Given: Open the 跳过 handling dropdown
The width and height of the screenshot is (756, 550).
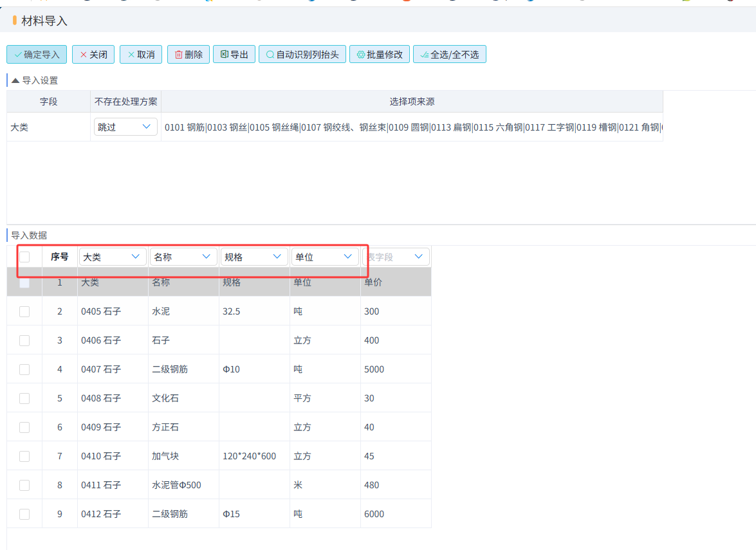Looking at the screenshot, I should [125, 127].
